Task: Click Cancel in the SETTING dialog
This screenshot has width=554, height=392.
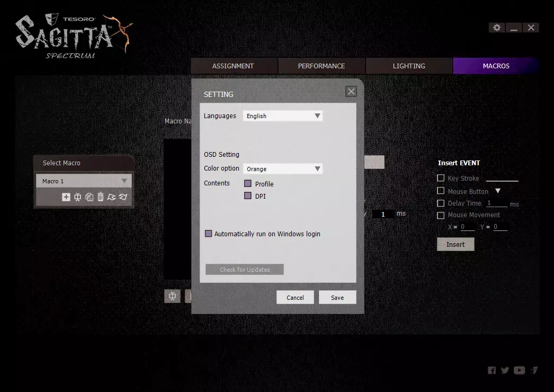Action: 295,298
